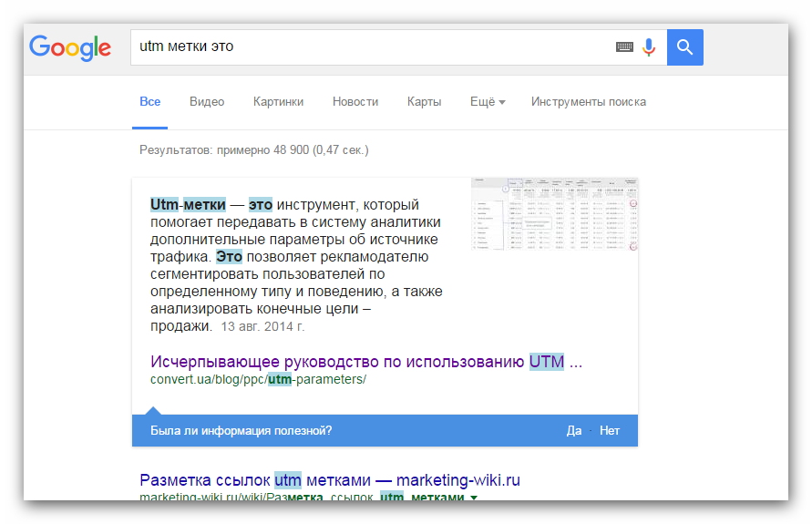Click 'Была ли информация полезной?' text

click(241, 431)
